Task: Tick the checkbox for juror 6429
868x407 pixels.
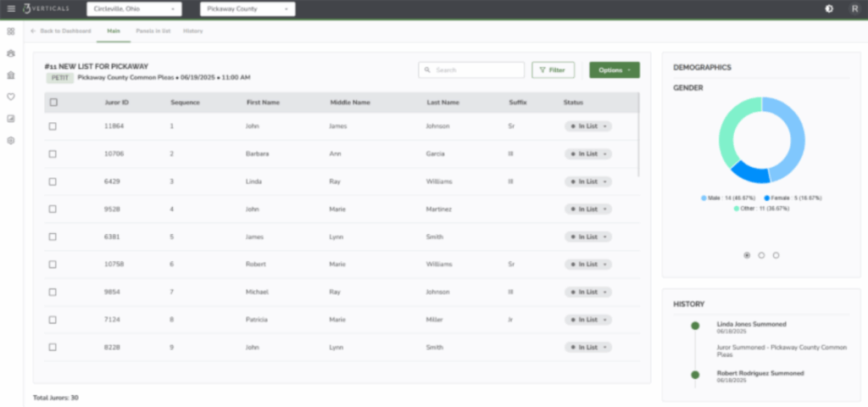Action: point(53,181)
